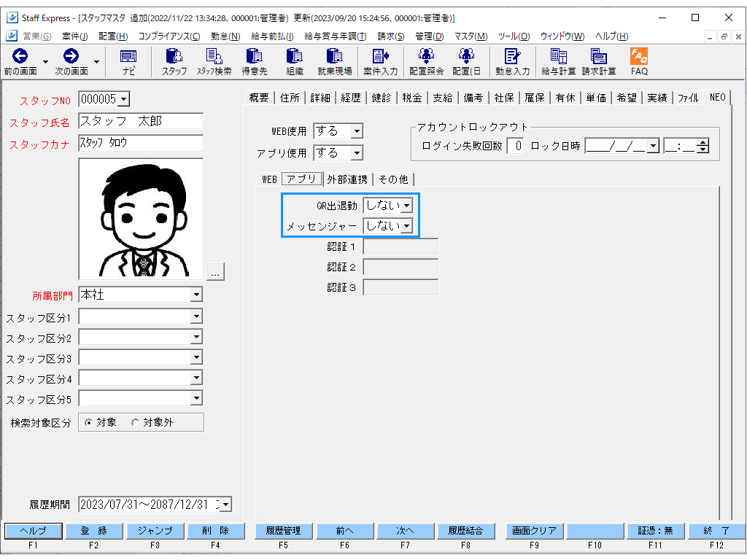Click the 履歴結合 F8 button
Viewport: 747px width, 560px height.
click(466, 531)
